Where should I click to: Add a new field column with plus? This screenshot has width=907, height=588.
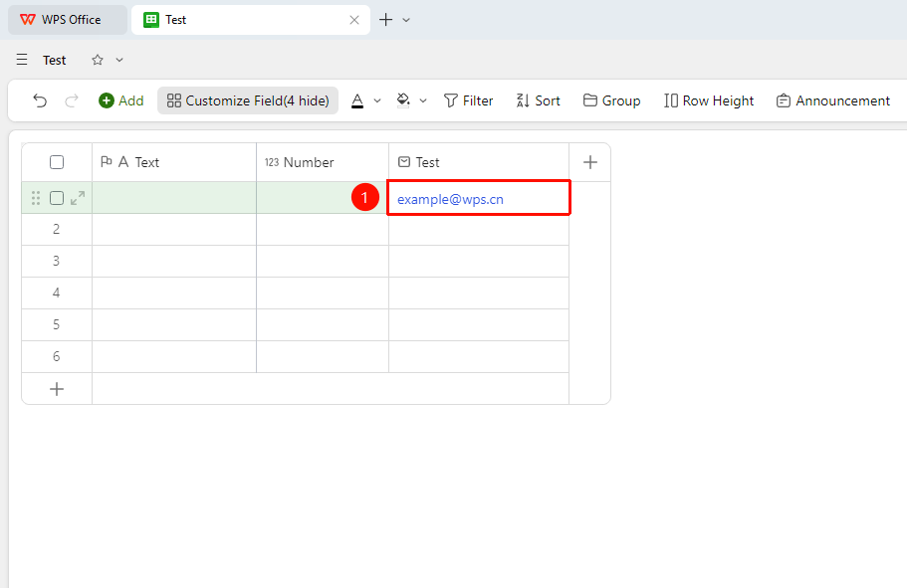590,162
